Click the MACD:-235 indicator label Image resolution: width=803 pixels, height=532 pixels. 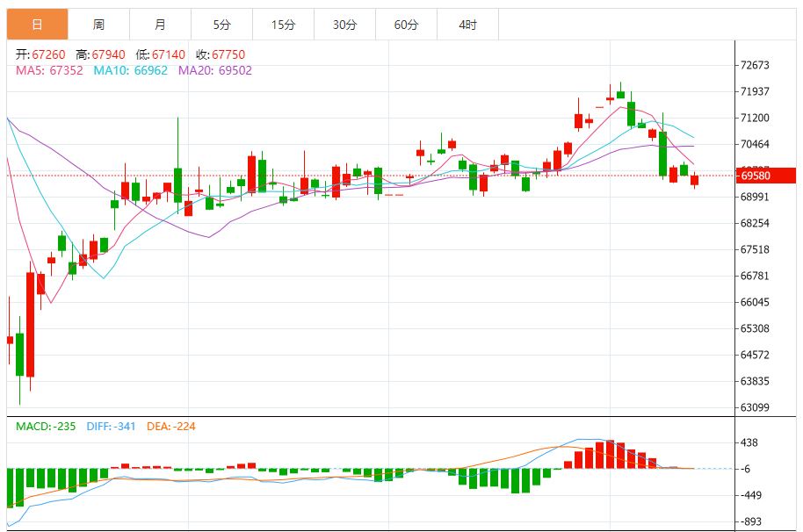tap(46, 427)
